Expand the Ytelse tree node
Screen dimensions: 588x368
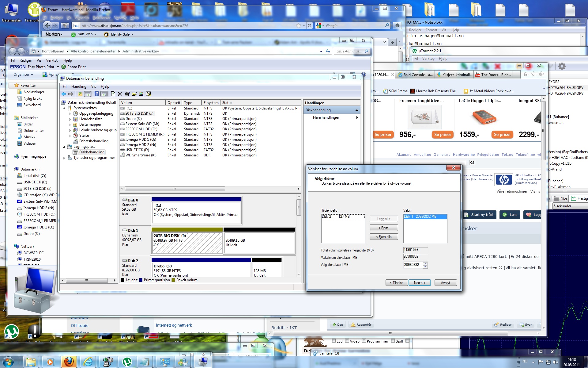[x=70, y=136]
